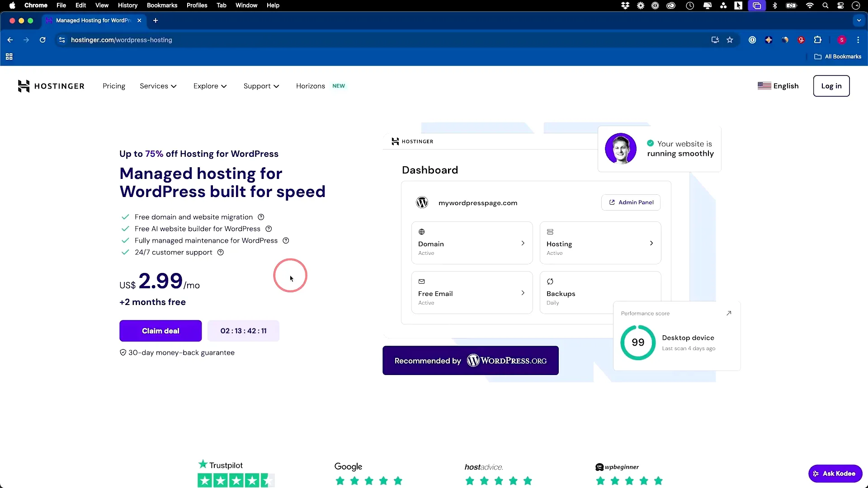Expand the Explore dropdown menu
The height and width of the screenshot is (488, 868).
click(x=210, y=86)
